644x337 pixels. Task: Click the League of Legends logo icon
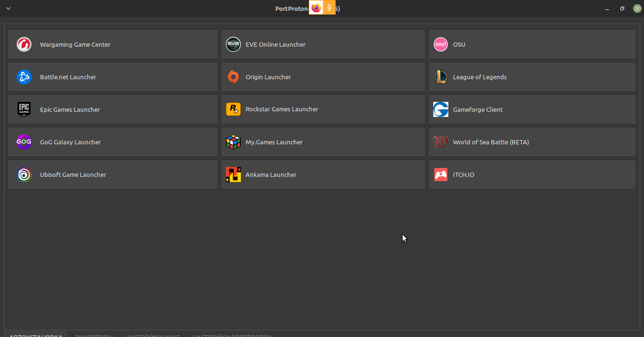pyautogui.click(x=441, y=77)
